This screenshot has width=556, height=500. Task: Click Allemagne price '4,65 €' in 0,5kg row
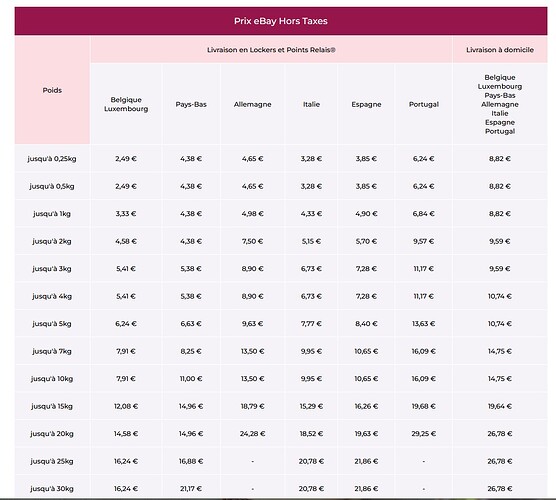tap(252, 186)
